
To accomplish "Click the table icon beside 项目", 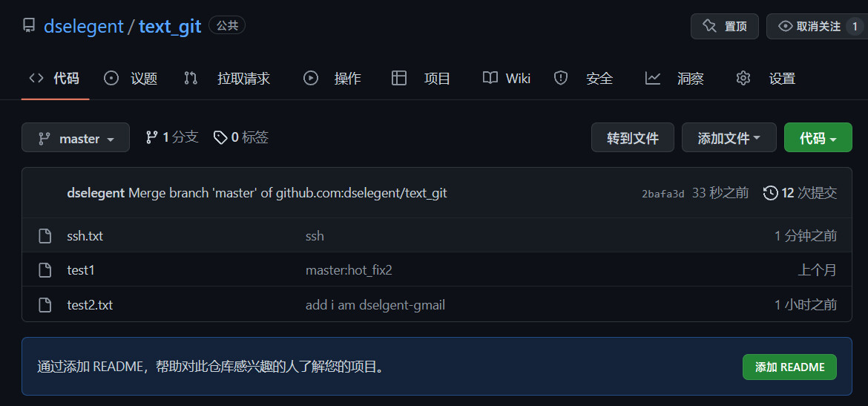I will pyautogui.click(x=398, y=78).
